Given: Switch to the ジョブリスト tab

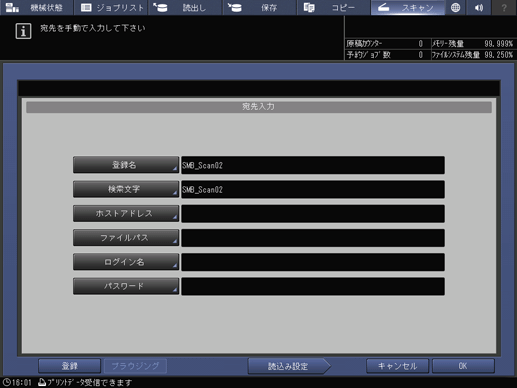Looking at the screenshot, I should 111,7.
